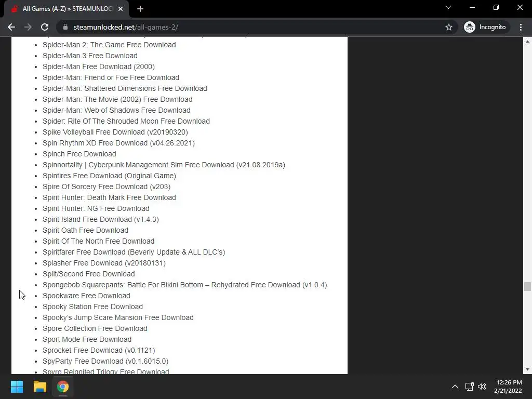Open Spider-Man: Shattered Dimensions link
Screen dimensions: 532x399
125,88
